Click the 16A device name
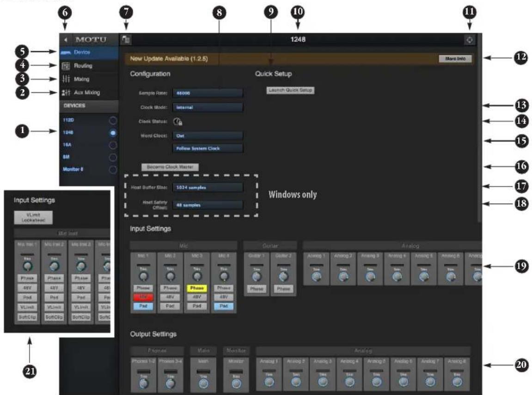This screenshot has height=395, width=532. click(x=67, y=145)
